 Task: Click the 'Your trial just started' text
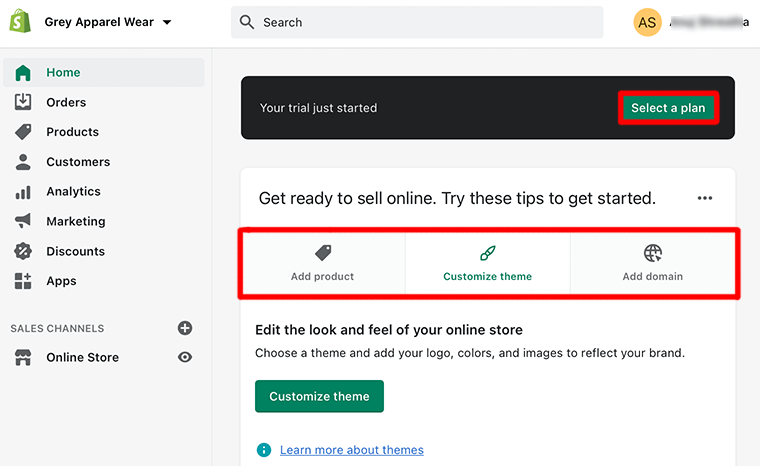point(318,108)
